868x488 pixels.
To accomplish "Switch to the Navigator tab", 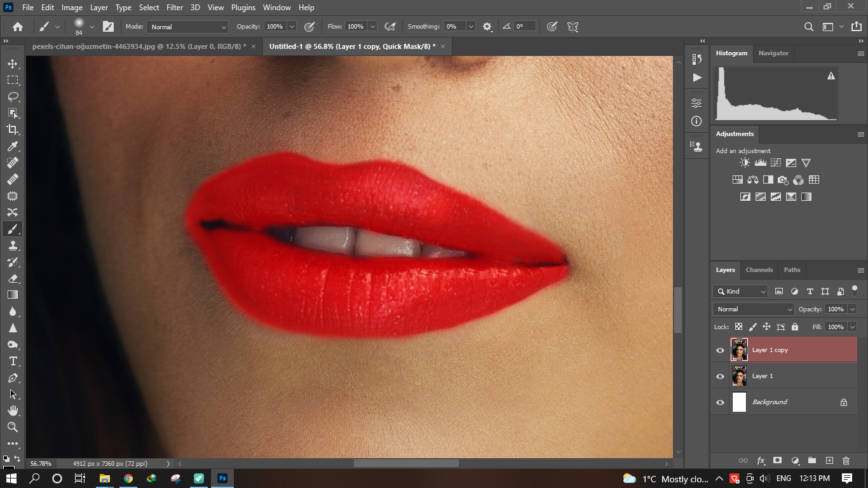I will (x=773, y=53).
